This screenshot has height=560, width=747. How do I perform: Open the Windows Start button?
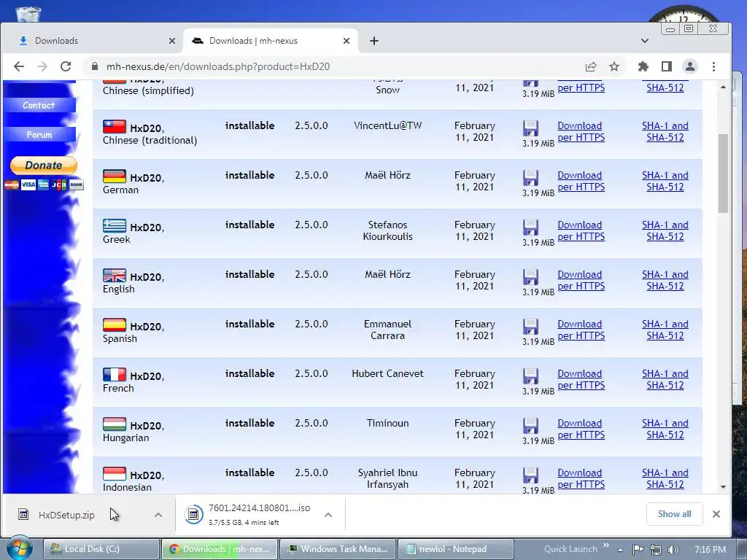click(19, 548)
